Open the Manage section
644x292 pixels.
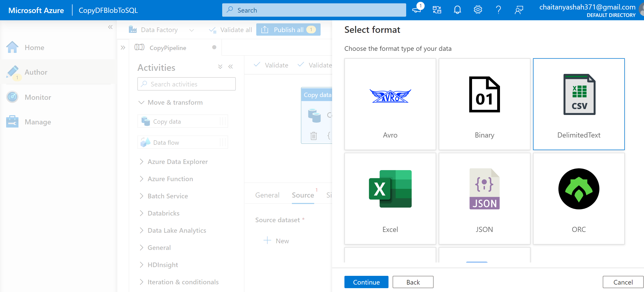coord(58,122)
